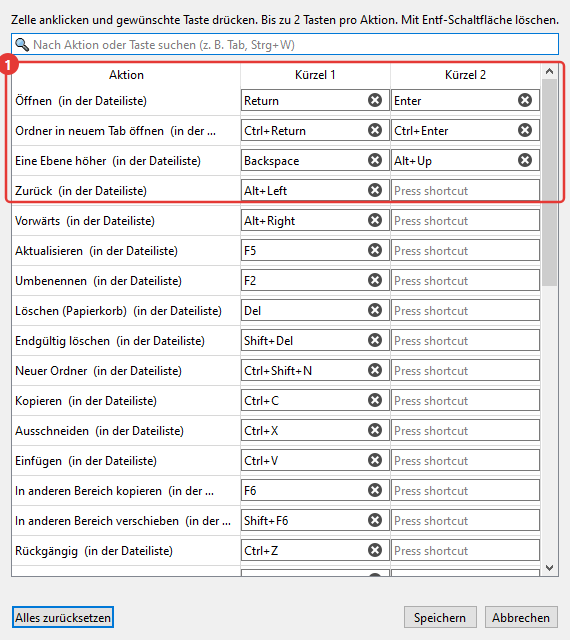This screenshot has height=640, width=570.
Task: Click the scroll up arrow of the list
Action: click(550, 72)
